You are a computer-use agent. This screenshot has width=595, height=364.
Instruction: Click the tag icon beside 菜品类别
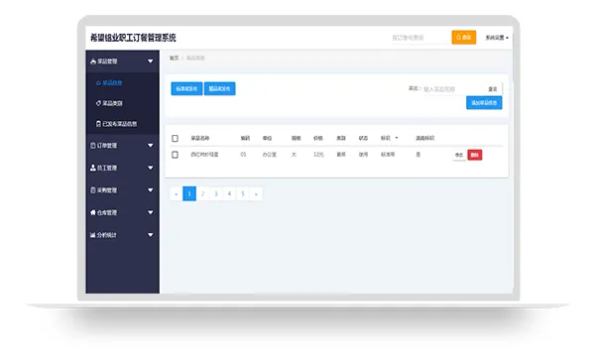[98, 103]
